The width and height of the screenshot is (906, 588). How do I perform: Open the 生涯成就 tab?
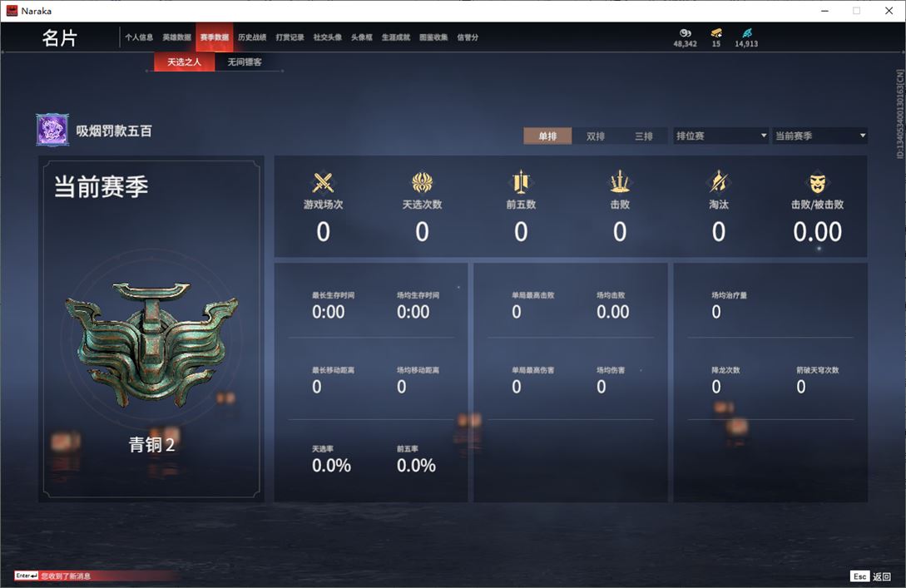click(x=396, y=37)
